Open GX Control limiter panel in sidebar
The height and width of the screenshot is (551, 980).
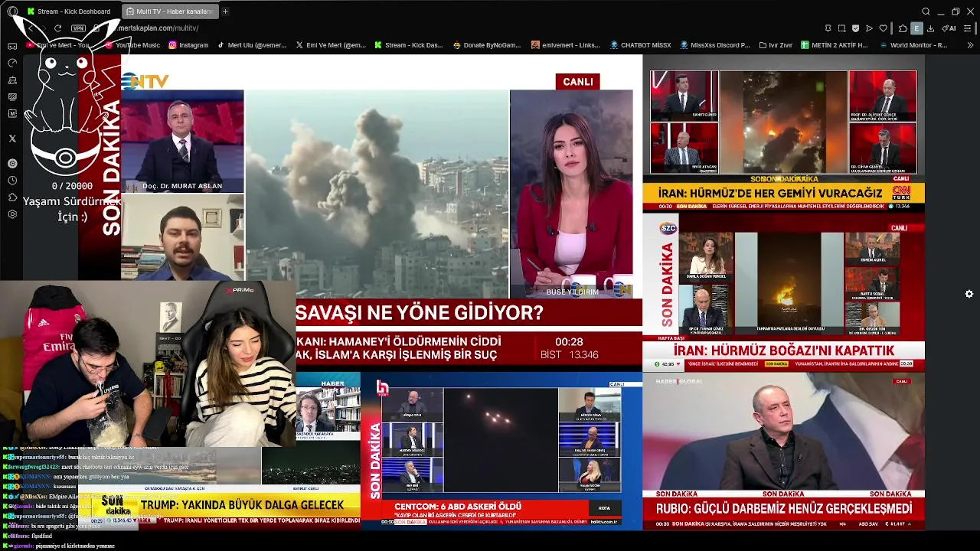coord(12,63)
